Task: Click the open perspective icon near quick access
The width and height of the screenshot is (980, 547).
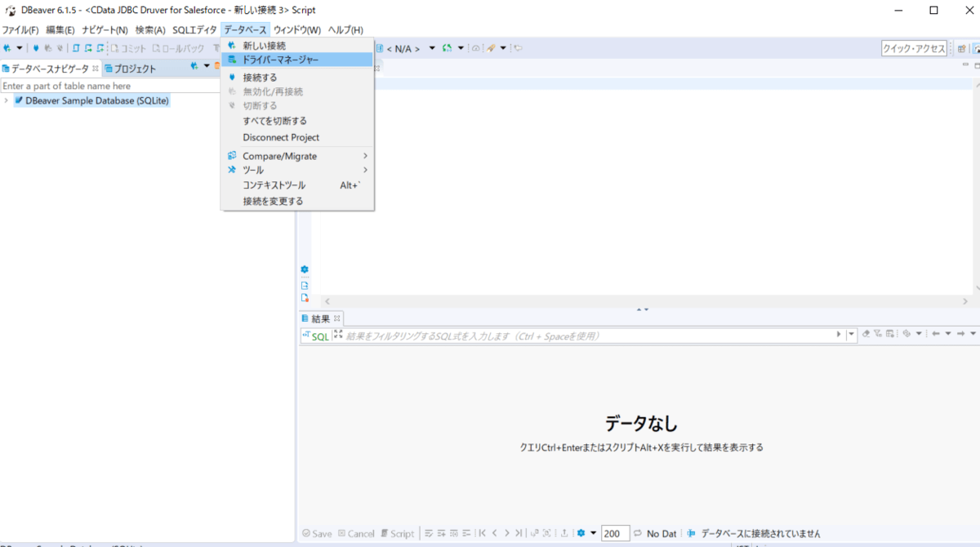Action: click(x=962, y=48)
